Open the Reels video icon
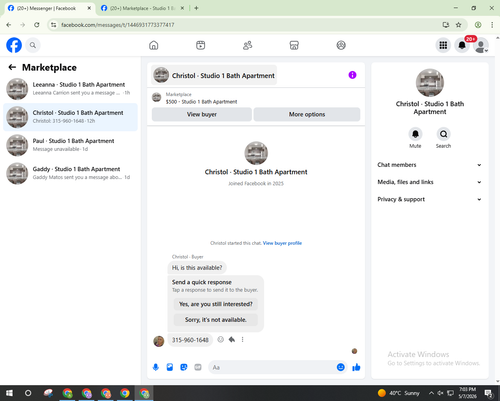 200,45
